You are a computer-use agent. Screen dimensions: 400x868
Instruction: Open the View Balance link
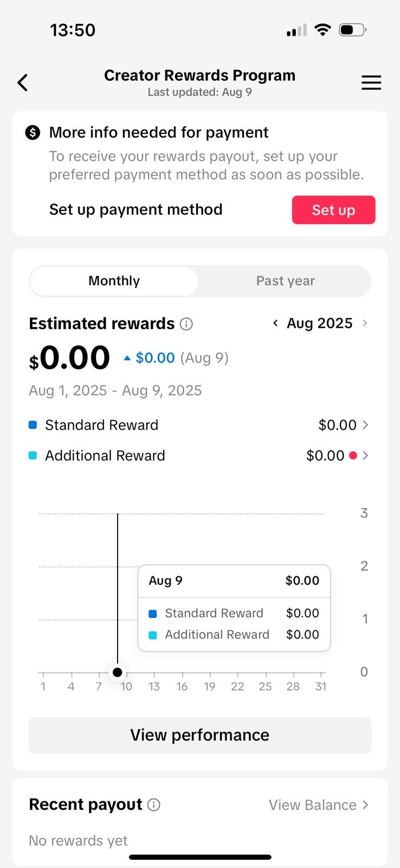pos(319,805)
